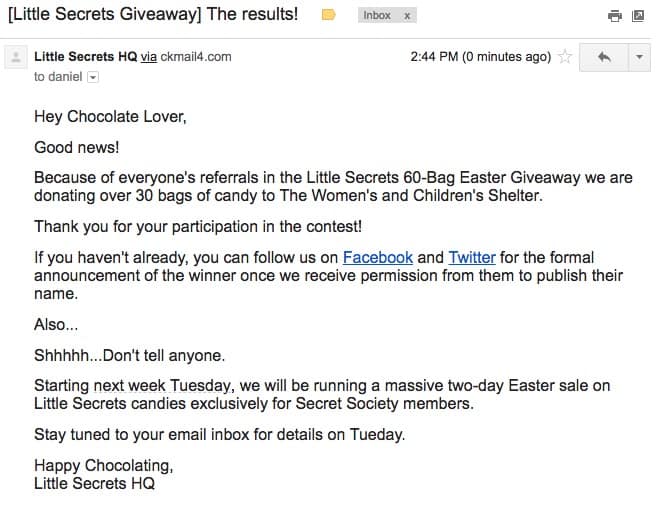Click the sender name Little Secrets HQ
The image size is (662, 511).
click(x=85, y=57)
